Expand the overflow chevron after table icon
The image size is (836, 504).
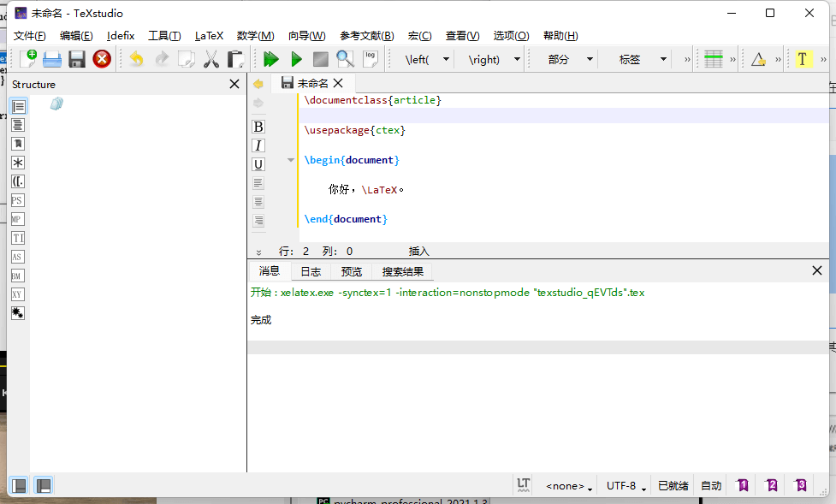pos(732,59)
